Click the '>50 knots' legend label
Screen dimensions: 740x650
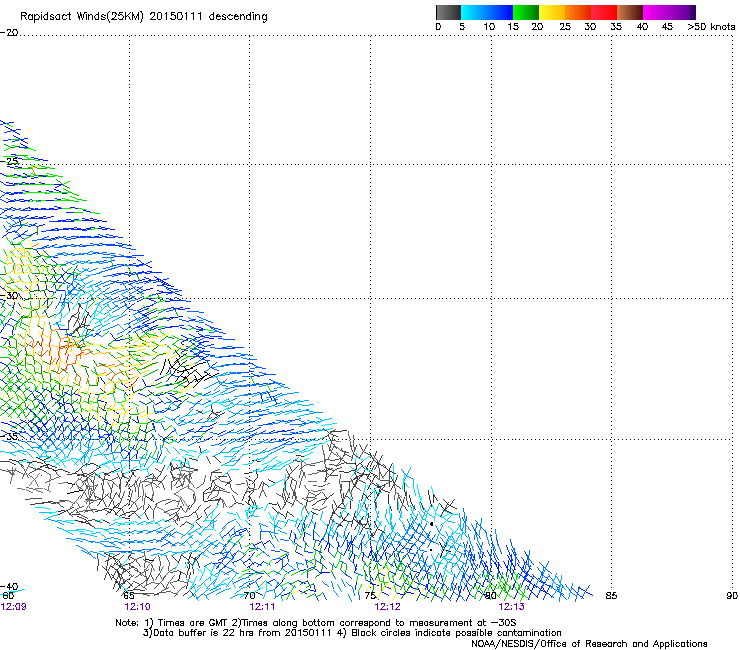[711, 27]
